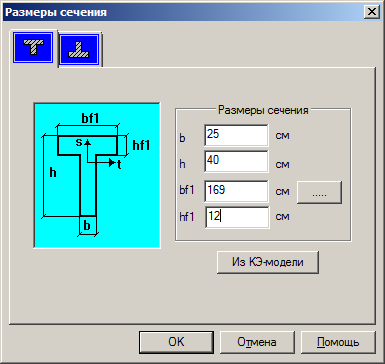385x364 pixels.
Task: Switch to the inverted T-section tab
Action: coord(79,49)
